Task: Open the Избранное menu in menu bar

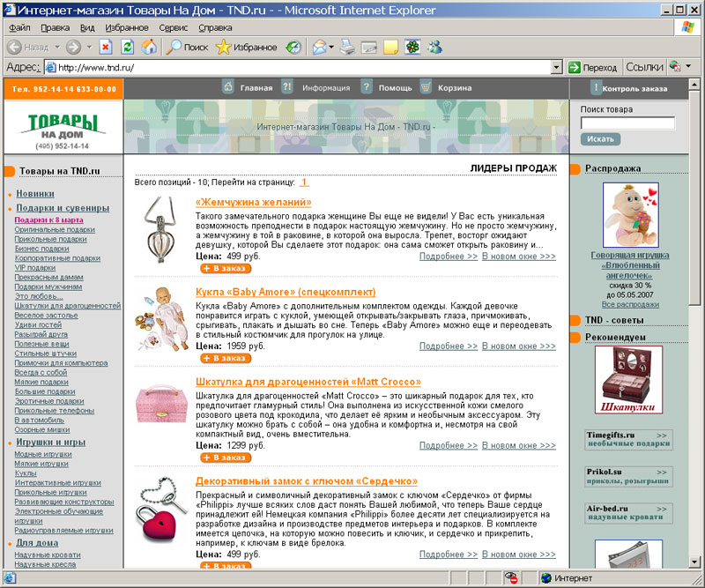Action: click(x=127, y=27)
